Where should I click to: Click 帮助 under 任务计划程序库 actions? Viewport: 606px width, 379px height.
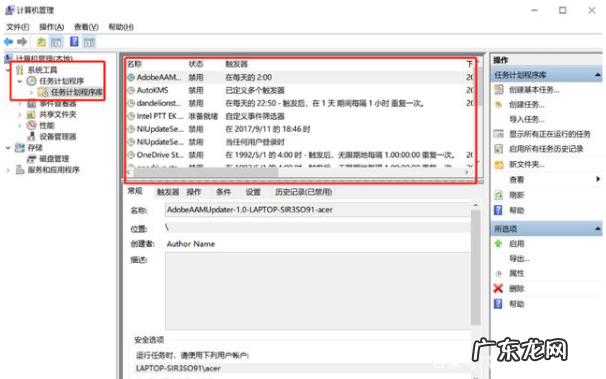pos(516,210)
